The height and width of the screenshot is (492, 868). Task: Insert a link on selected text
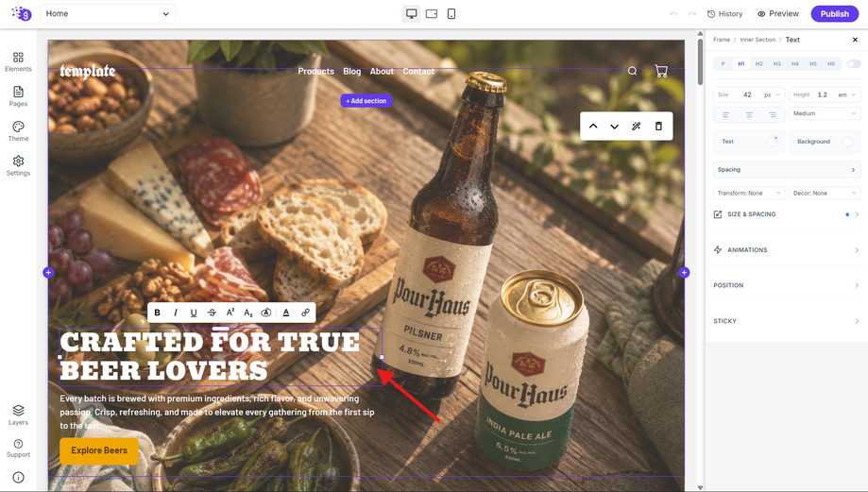305,313
